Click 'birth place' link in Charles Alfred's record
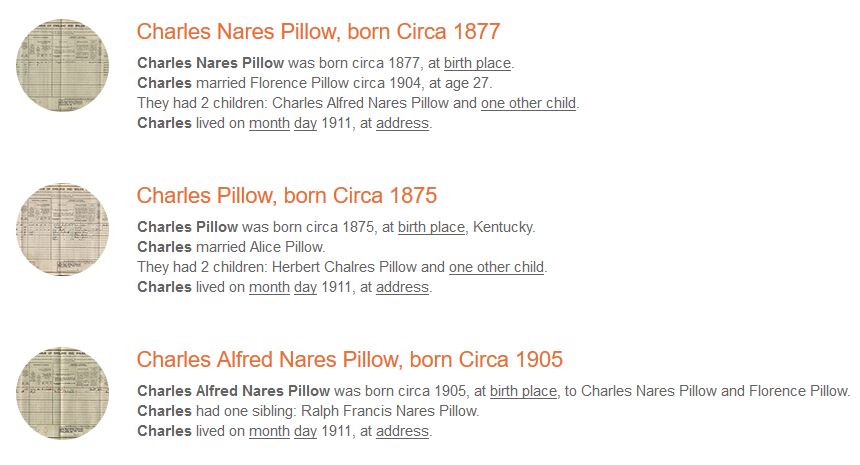Viewport: 860px width, 465px height. [523, 391]
